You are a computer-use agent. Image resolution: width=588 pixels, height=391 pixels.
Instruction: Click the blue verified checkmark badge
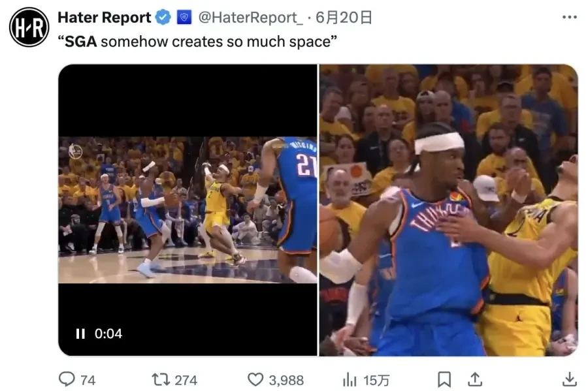(x=163, y=17)
